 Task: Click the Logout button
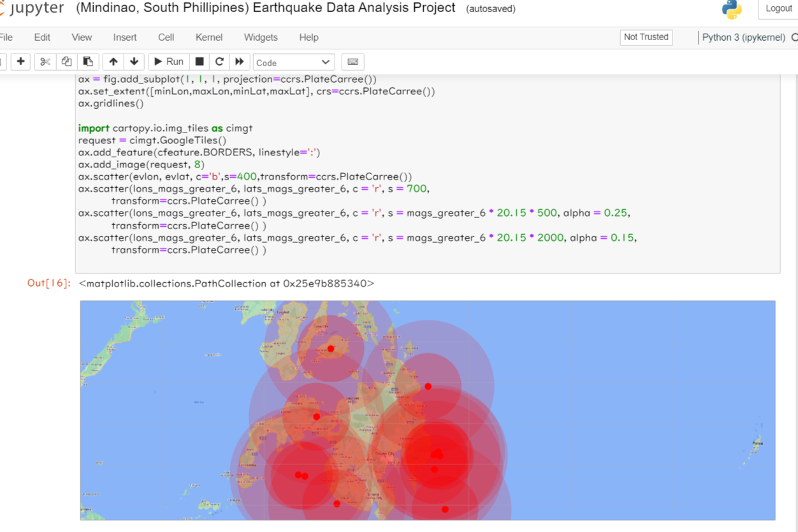[x=778, y=8]
